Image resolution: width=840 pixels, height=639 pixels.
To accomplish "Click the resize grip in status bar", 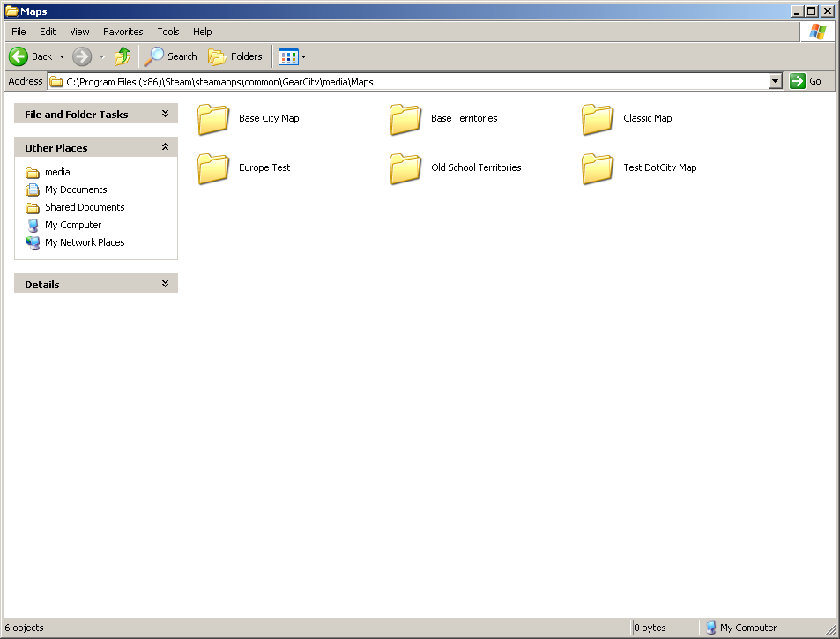I will 829,628.
